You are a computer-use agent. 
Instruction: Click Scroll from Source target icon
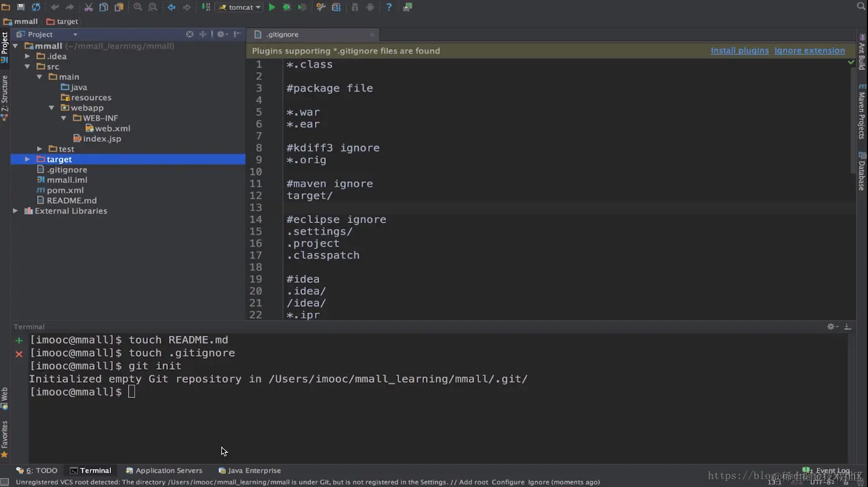pyautogui.click(x=190, y=34)
